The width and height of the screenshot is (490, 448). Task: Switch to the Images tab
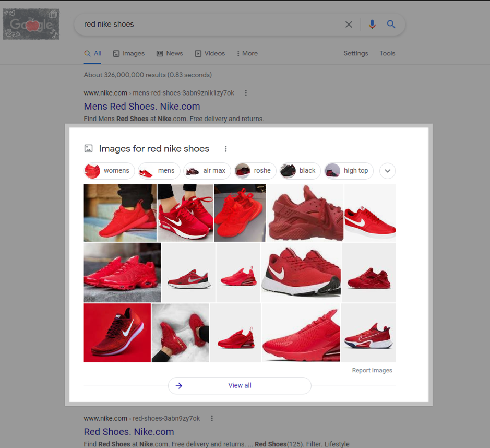point(129,53)
